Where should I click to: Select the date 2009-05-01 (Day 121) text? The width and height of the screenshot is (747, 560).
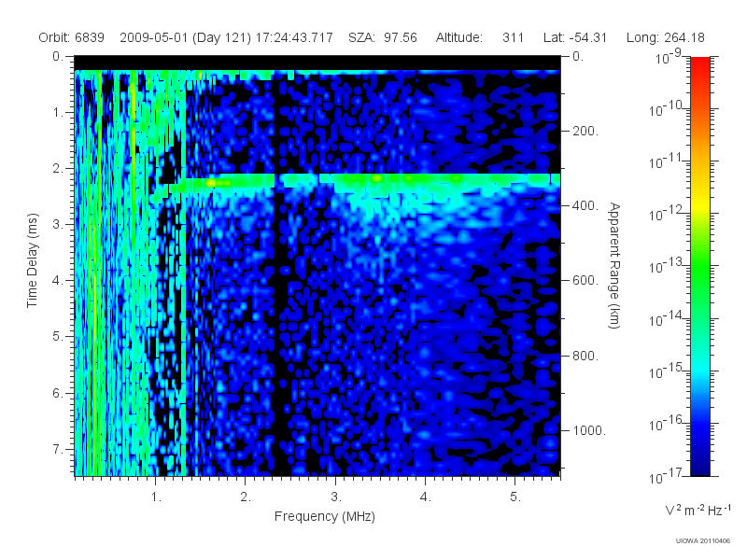pos(185,37)
